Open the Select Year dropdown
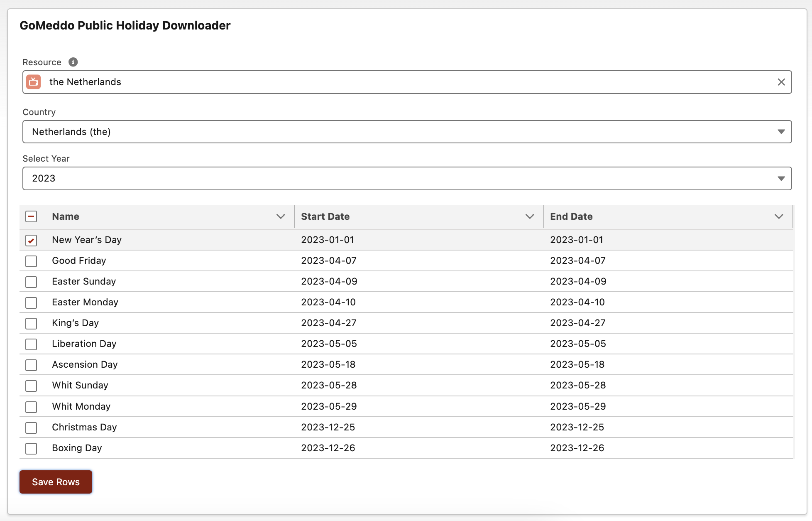This screenshot has height=521, width=812. pyautogui.click(x=407, y=178)
